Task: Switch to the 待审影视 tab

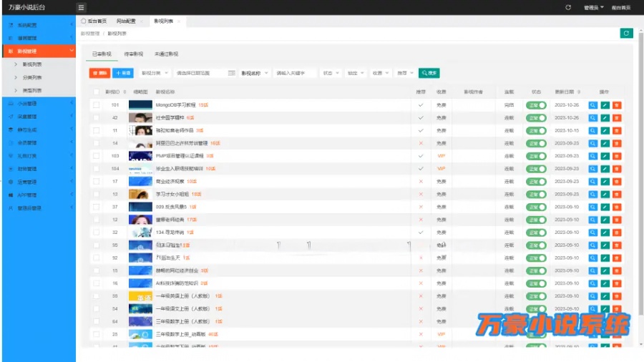Action: [134, 54]
